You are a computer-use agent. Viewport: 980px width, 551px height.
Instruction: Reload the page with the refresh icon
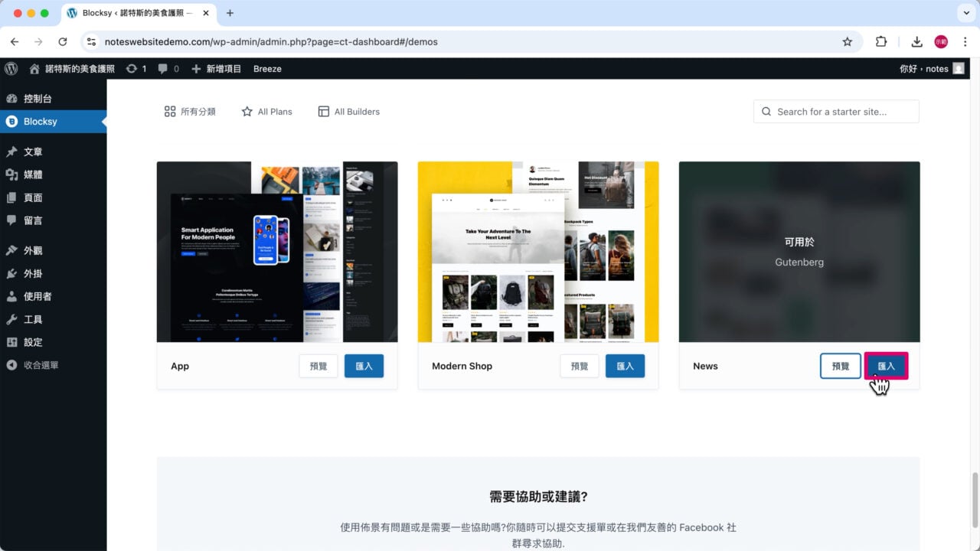coord(63,42)
